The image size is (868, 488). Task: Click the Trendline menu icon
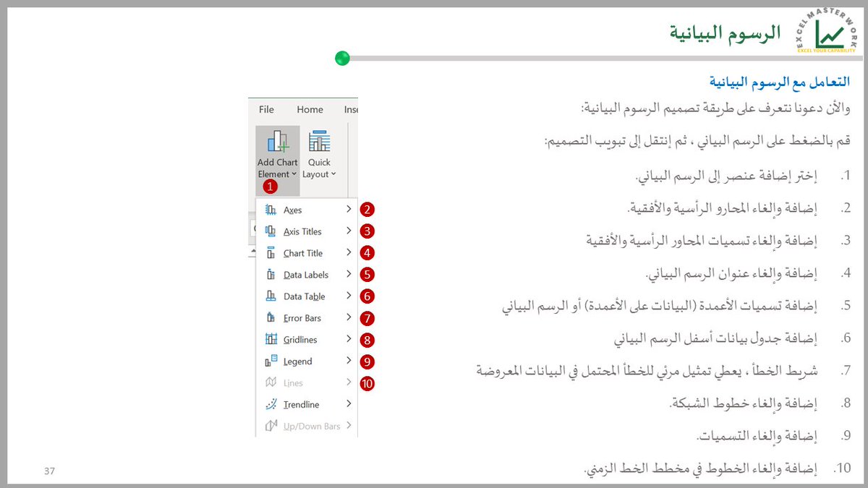click(271, 404)
